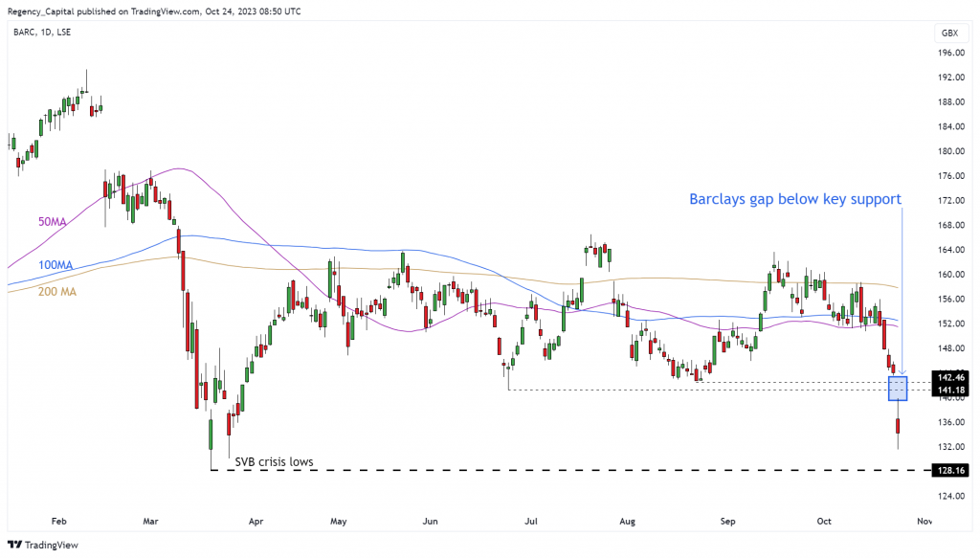The height and width of the screenshot is (558, 980).
Task: Click the 196.00 level on price axis
Action: pyautogui.click(x=948, y=54)
